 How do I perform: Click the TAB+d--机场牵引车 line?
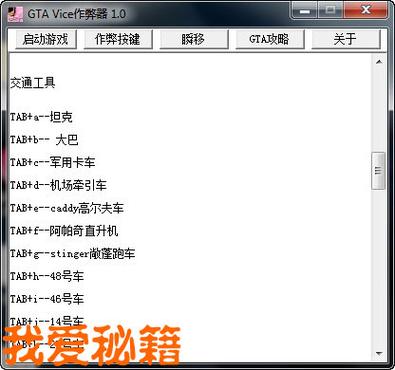pyautogui.click(x=58, y=185)
